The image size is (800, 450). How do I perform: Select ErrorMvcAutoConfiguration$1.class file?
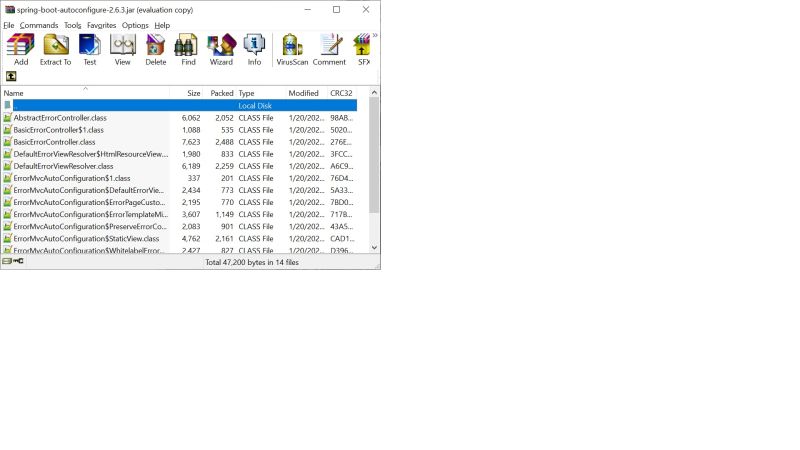[180, 178]
